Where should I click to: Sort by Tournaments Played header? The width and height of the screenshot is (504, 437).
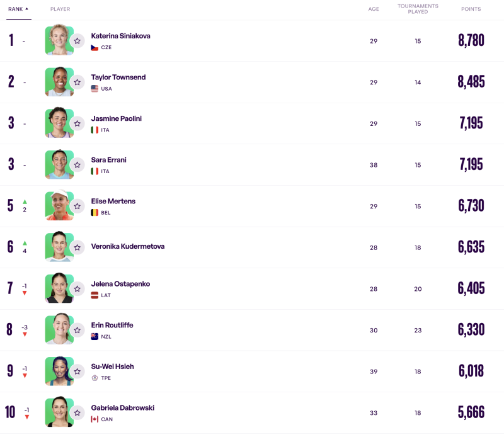[418, 9]
